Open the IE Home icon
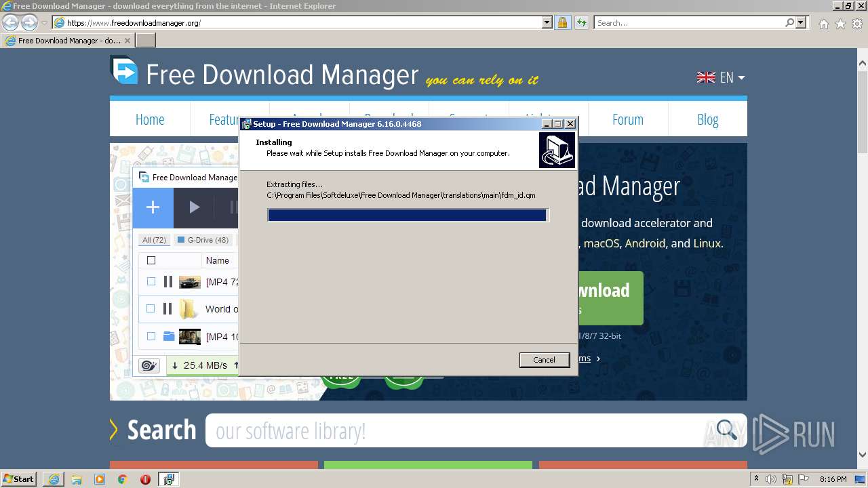Screen dimensions: 868x488 pos(823,24)
